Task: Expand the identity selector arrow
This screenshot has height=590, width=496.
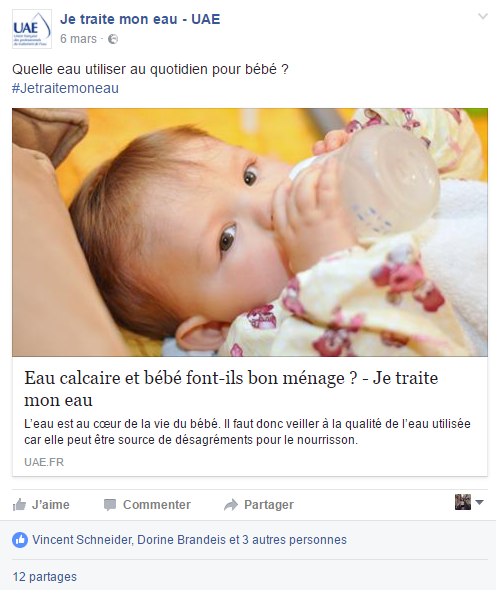Action: (x=479, y=502)
